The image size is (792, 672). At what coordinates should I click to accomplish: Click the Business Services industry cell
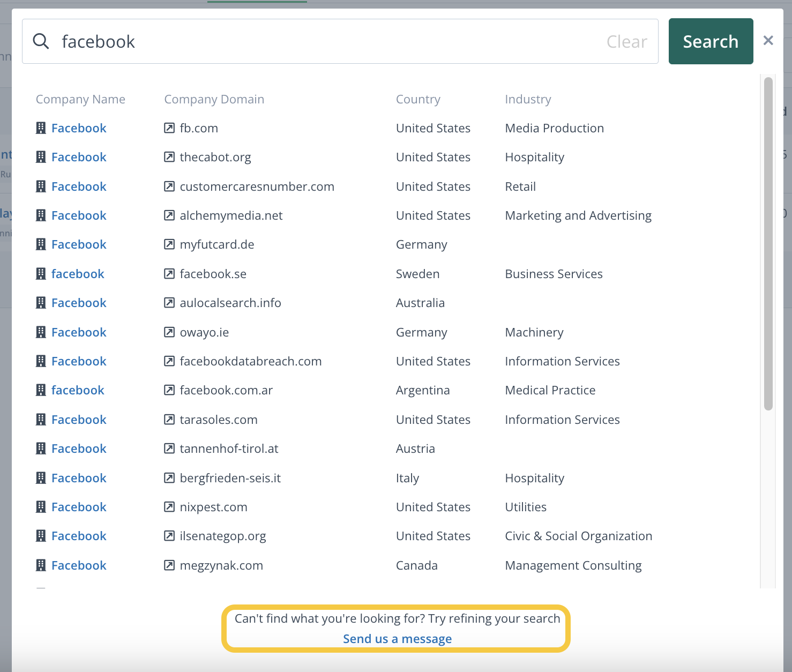[x=554, y=274]
